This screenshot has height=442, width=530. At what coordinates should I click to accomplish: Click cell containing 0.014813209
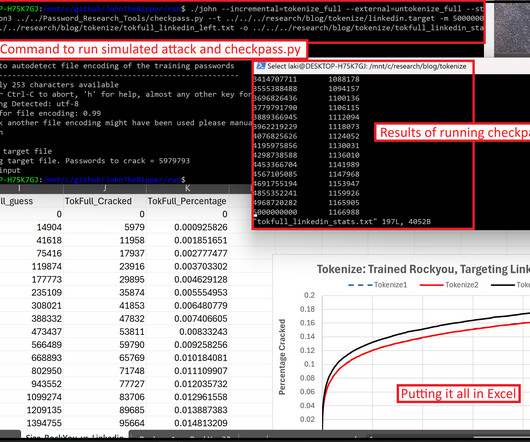[188, 423]
